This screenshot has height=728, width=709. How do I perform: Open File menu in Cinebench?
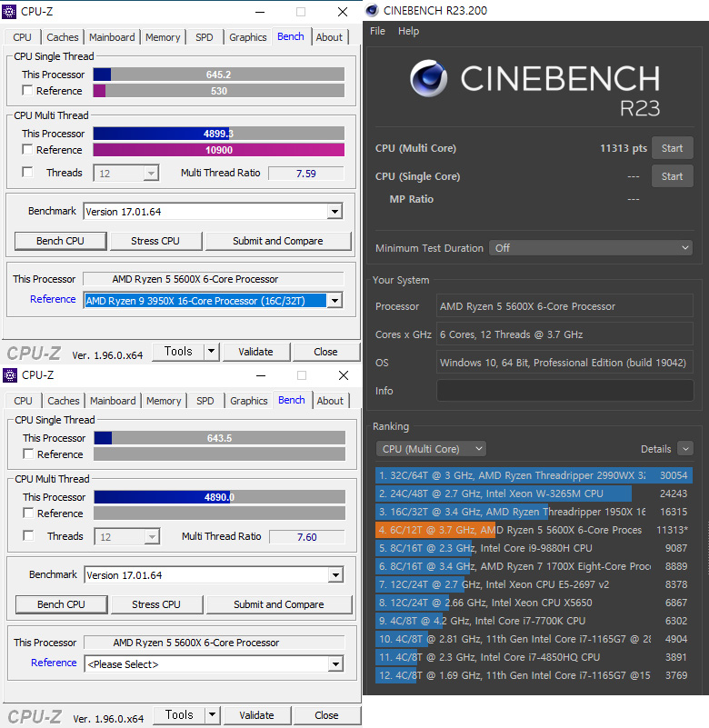click(377, 31)
